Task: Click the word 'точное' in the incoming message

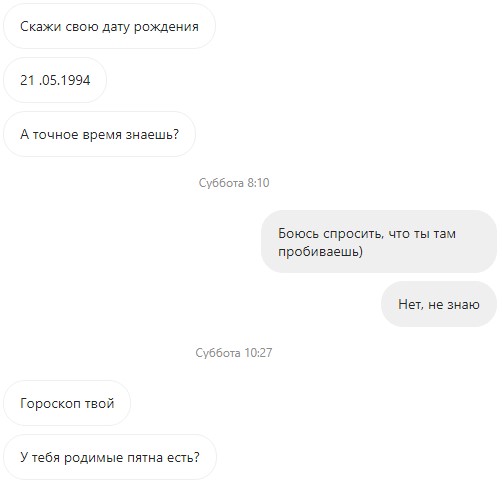Action: click(55, 134)
